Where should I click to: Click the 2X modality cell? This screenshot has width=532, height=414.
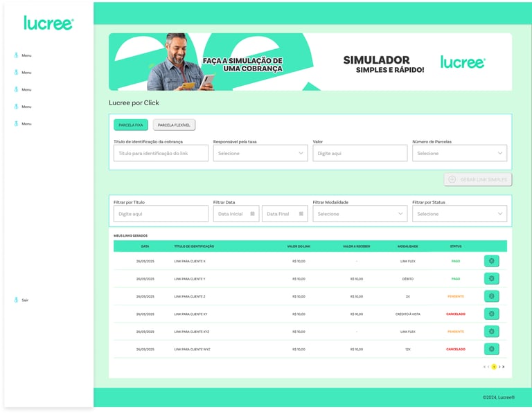tap(408, 297)
